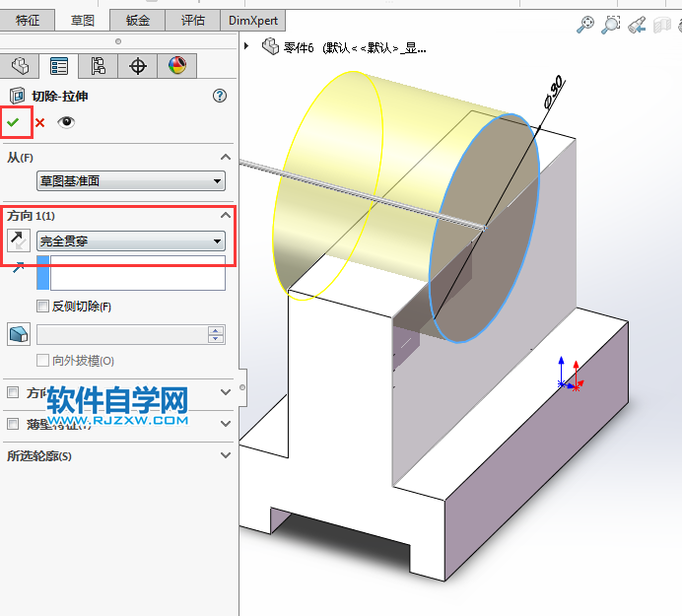Switch to the 评估 tab
Screen dimensions: 682x616
pos(193,21)
